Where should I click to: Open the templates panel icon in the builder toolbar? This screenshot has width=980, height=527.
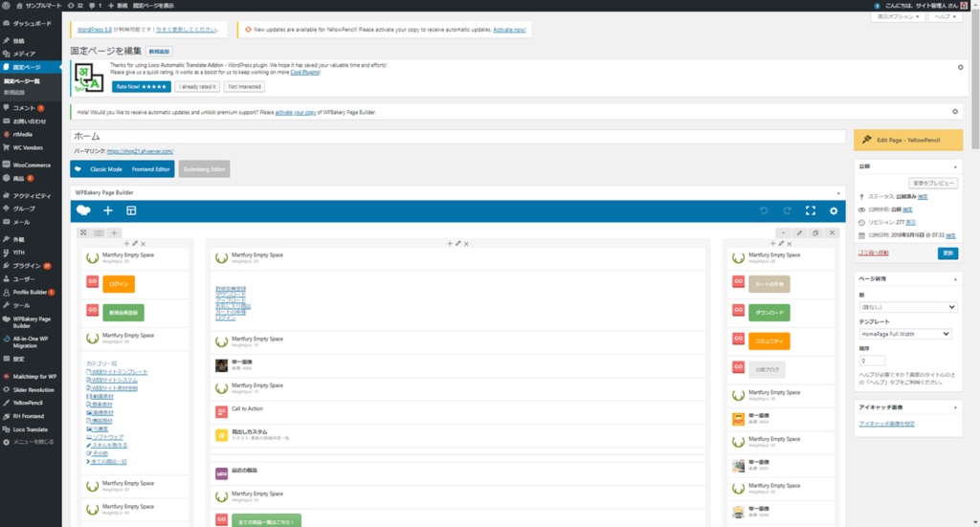tap(131, 210)
